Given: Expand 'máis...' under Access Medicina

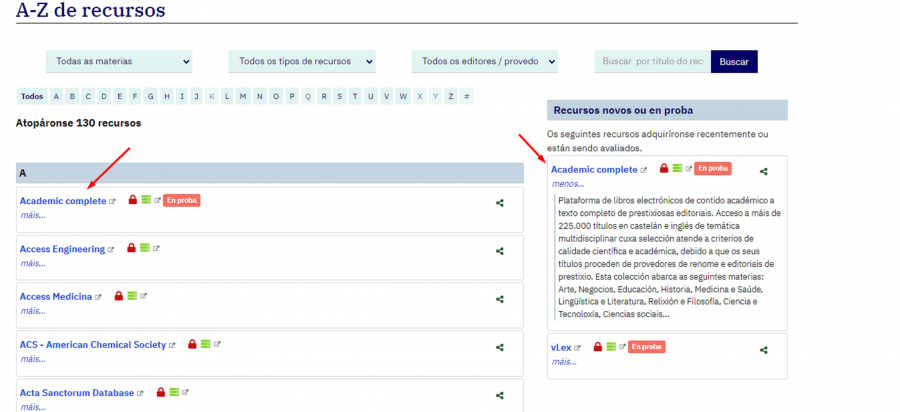Looking at the screenshot, I should (33, 310).
